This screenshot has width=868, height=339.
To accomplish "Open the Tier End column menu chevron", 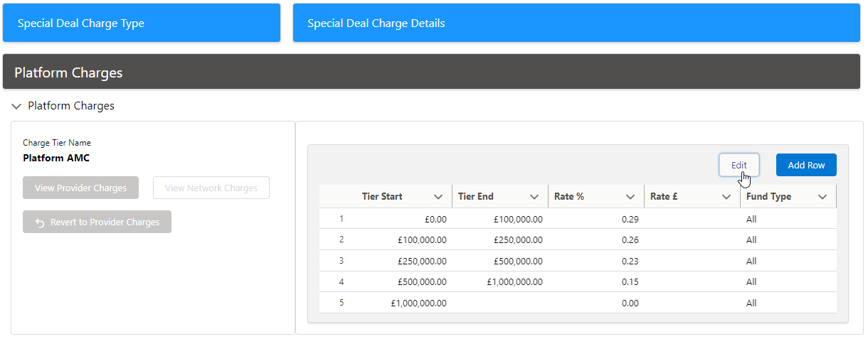I will (x=534, y=197).
